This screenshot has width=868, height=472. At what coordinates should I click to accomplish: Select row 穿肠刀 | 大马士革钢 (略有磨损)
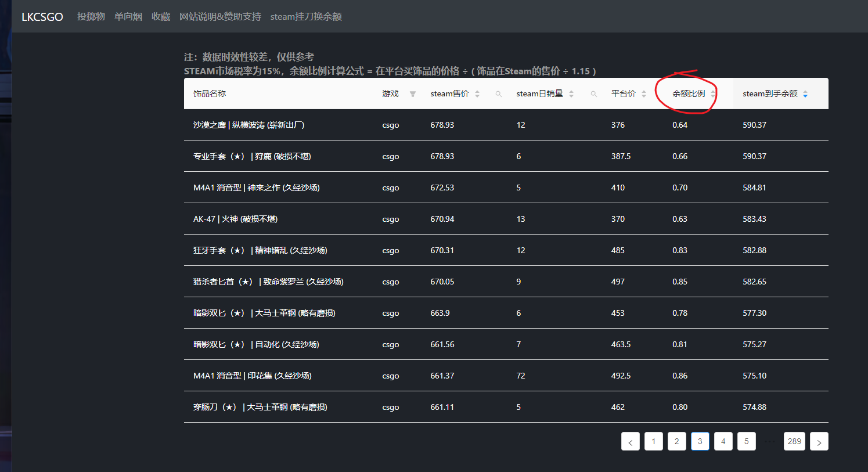tap(506, 407)
